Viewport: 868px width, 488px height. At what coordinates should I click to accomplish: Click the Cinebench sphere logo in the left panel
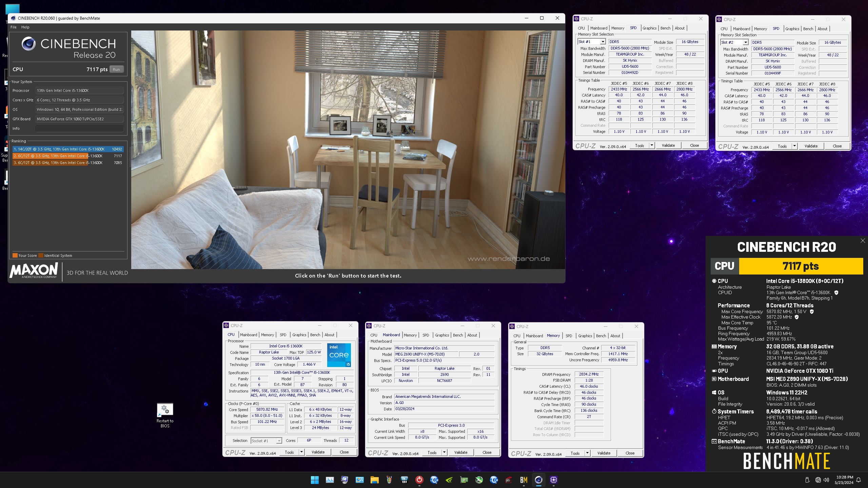click(x=28, y=44)
